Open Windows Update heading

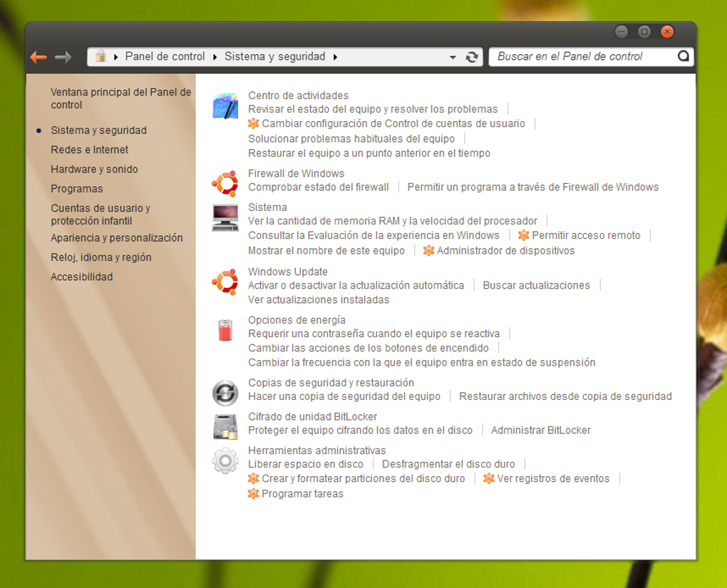(x=288, y=272)
